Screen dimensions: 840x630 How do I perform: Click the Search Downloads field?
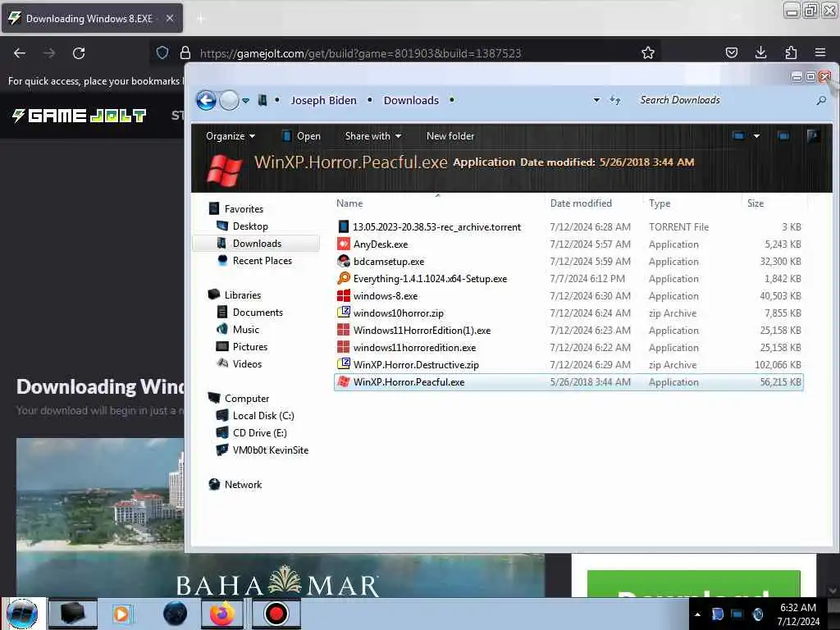(724, 100)
